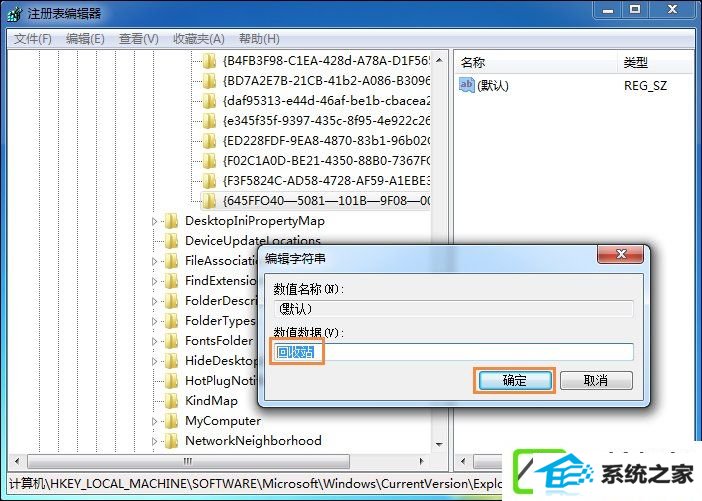Open the 收藏夹(A) menu
Screen dimensions: 702x501
tap(199, 39)
